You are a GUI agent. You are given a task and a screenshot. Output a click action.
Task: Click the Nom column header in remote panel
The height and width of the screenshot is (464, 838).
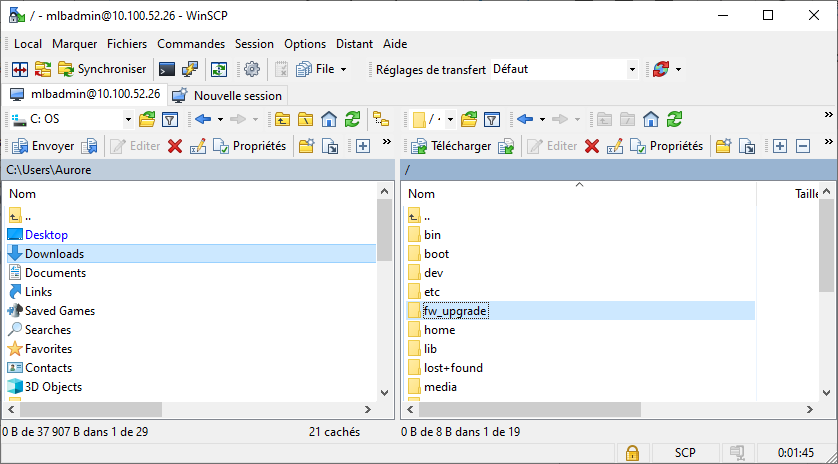pos(422,194)
